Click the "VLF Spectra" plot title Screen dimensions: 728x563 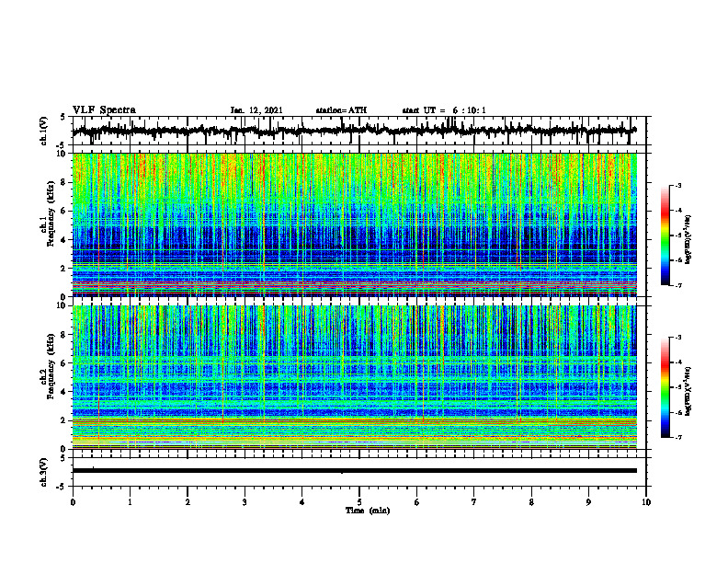click(104, 110)
